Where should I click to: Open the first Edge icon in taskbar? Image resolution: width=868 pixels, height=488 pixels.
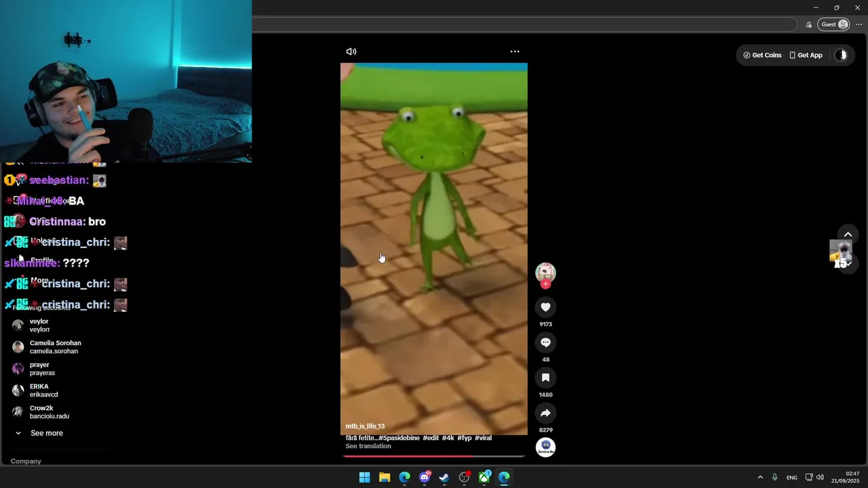coord(404,477)
